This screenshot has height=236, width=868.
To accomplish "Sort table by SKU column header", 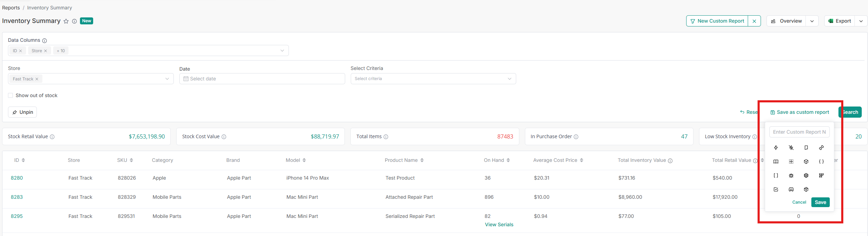I will click(125, 160).
